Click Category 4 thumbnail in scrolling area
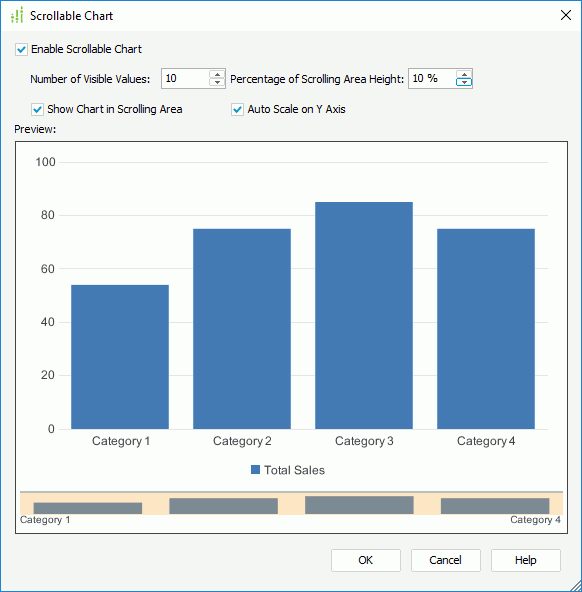The image size is (582, 592). pyautogui.click(x=495, y=506)
